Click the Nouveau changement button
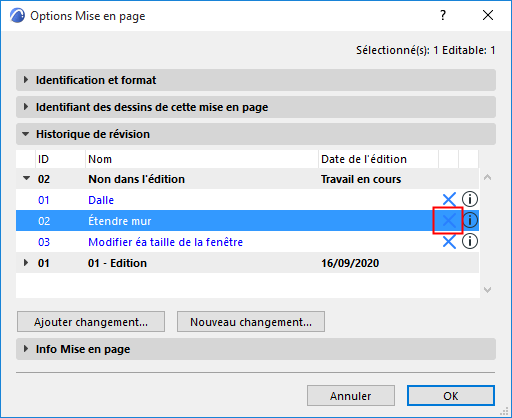 tap(251, 322)
